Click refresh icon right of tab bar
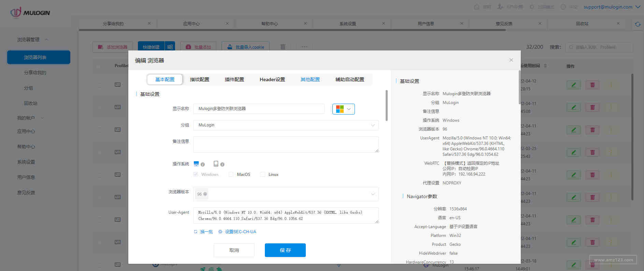Viewport: 644px width, 271px height. click(638, 24)
